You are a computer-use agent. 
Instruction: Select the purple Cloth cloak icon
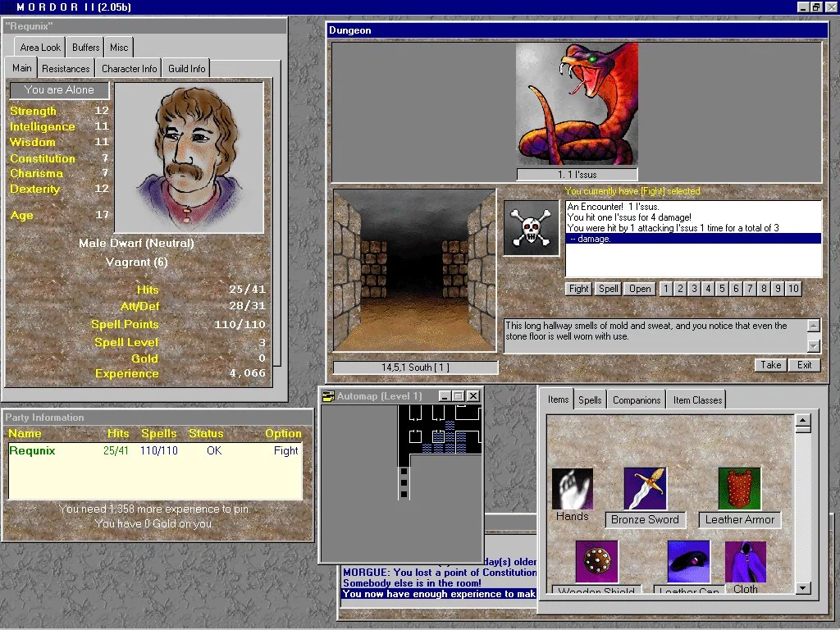pyautogui.click(x=746, y=561)
